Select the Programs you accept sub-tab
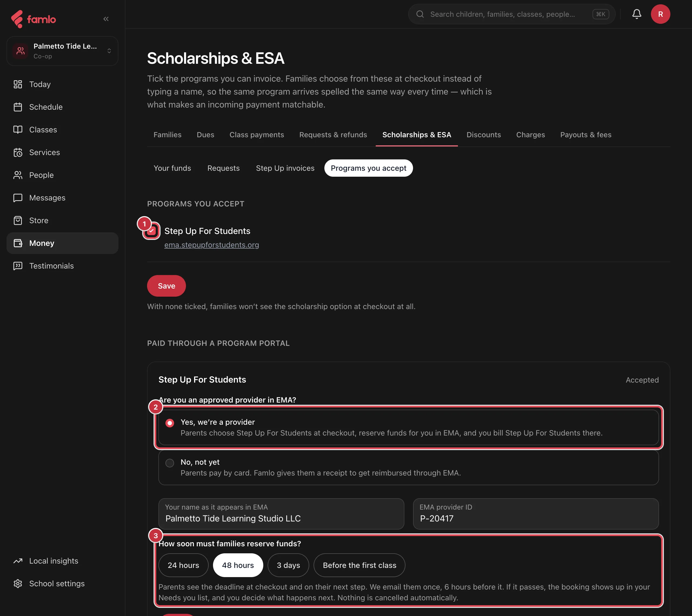692x616 pixels. point(368,168)
